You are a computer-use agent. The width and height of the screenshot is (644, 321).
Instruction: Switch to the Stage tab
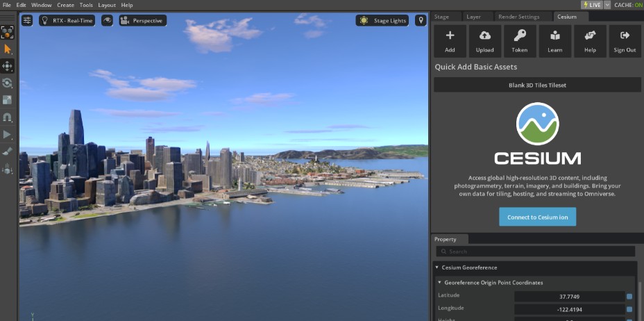click(441, 17)
